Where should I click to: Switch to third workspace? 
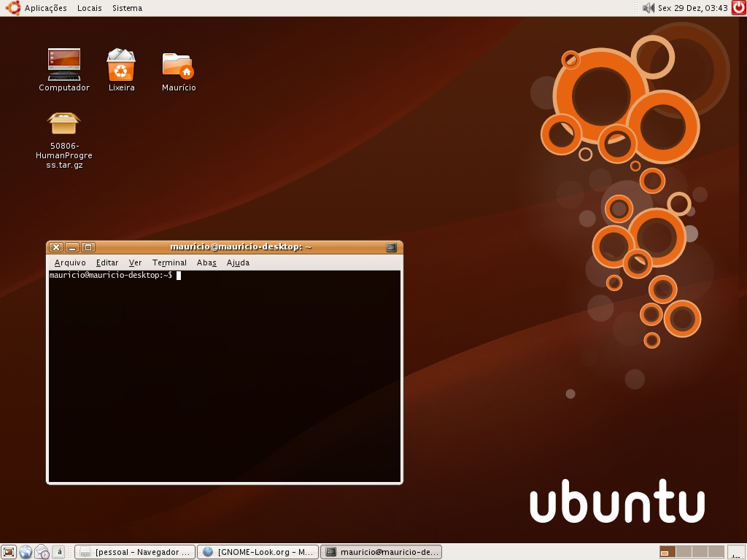tap(700, 552)
